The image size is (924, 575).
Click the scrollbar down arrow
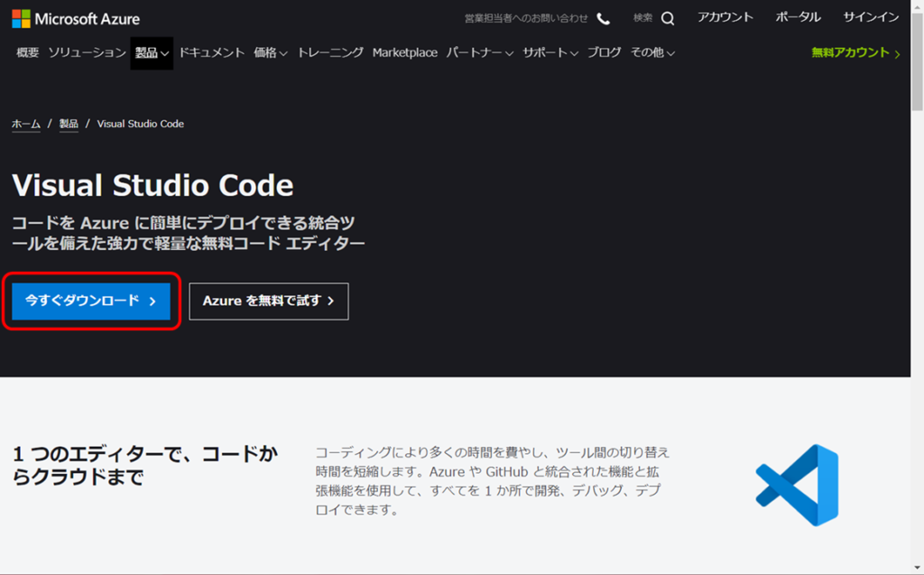click(x=917, y=568)
